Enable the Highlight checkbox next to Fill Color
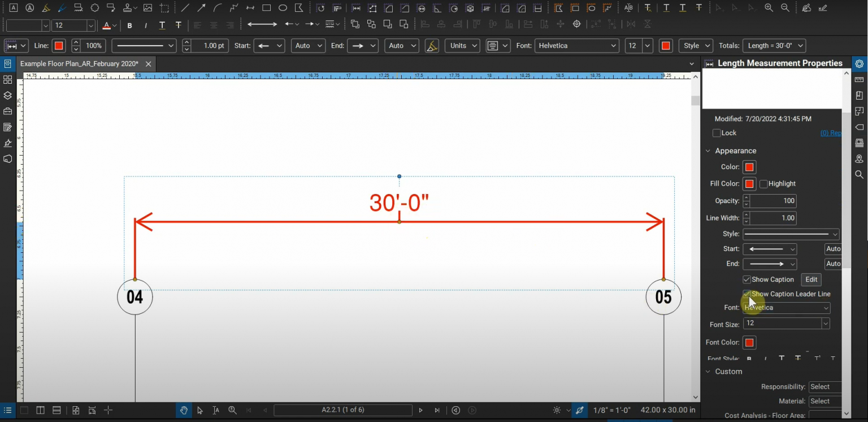This screenshot has width=868, height=422. tap(763, 183)
